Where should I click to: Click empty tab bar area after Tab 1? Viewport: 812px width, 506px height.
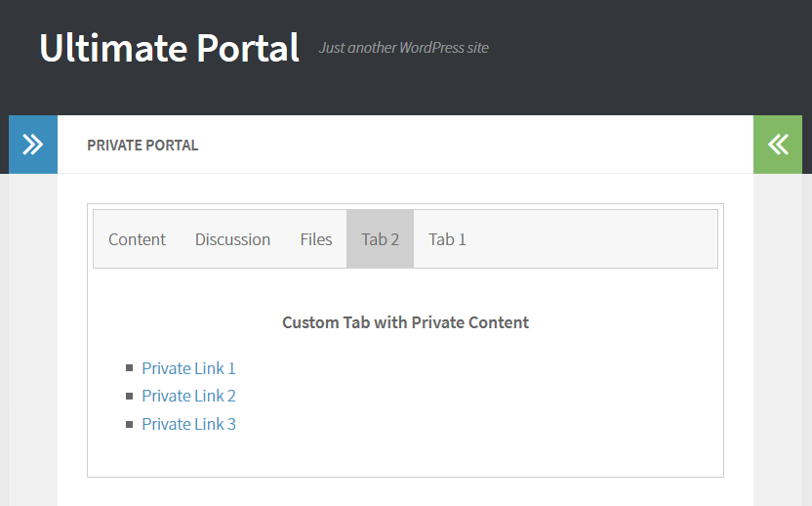coord(599,239)
